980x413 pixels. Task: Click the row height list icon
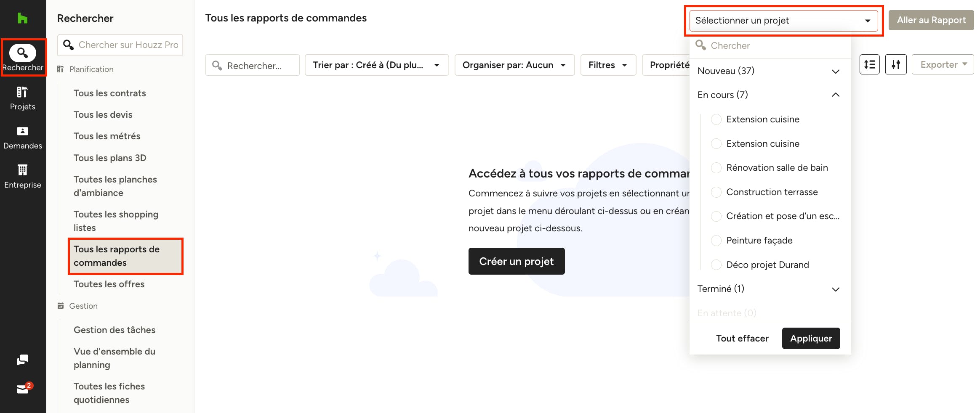point(869,64)
